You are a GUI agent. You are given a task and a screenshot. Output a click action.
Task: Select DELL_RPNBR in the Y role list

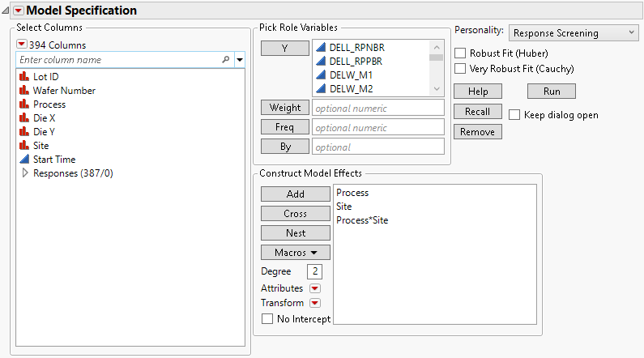pyautogui.click(x=356, y=48)
